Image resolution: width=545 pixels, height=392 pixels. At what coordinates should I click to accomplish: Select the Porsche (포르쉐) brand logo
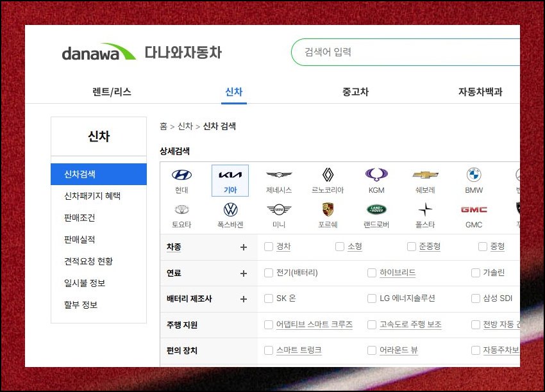(328, 209)
